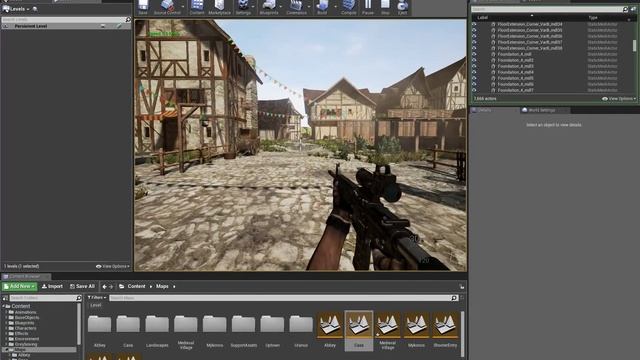This screenshot has height=360, width=640.
Task: Select the Persistent Level row
Action: click(66, 26)
